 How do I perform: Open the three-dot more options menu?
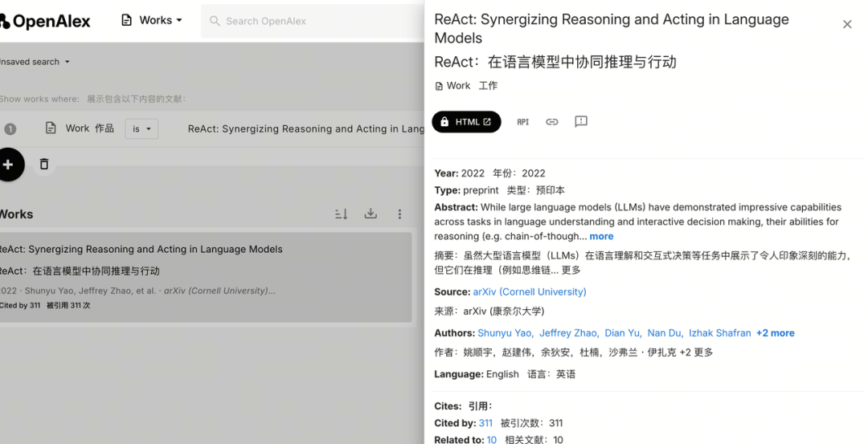coord(399,214)
